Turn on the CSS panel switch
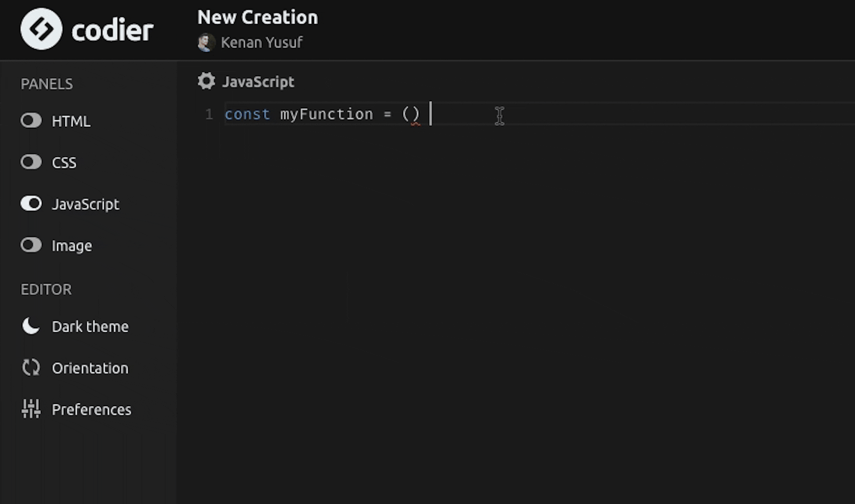Image resolution: width=855 pixels, height=504 pixels. [31, 162]
